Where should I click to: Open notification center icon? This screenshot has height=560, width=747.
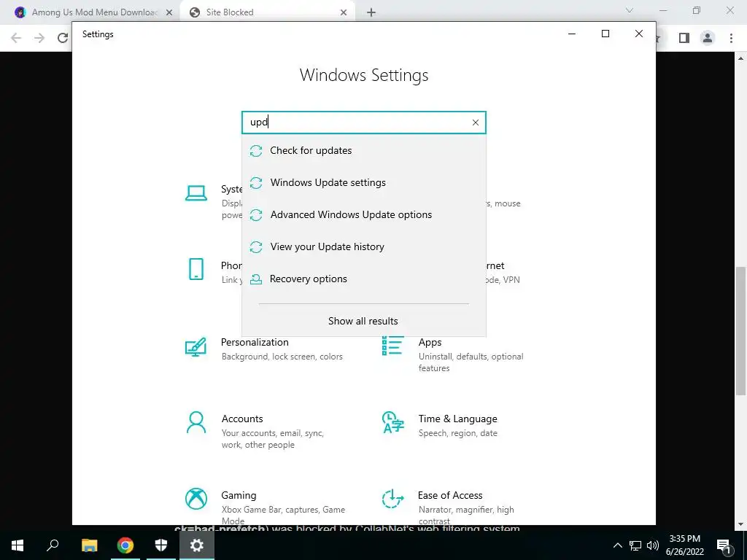click(x=724, y=545)
